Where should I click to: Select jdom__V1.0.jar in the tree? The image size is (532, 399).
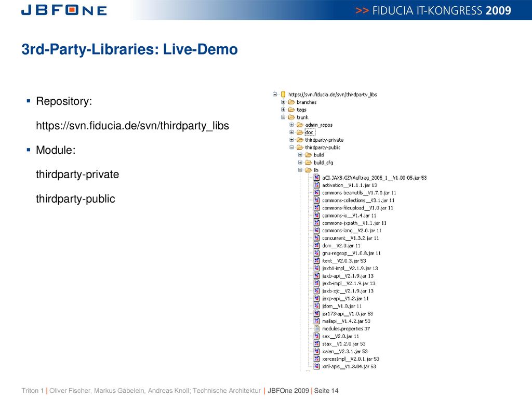342,306
